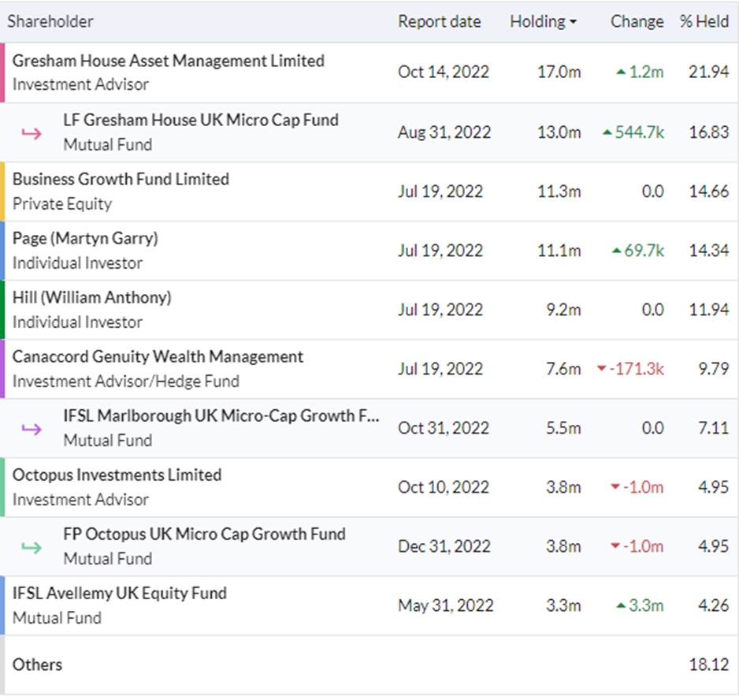Image resolution: width=739 pixels, height=700 pixels.
Task: Select Octopus Investments Limited shareholder
Action: pyautogui.click(x=117, y=475)
